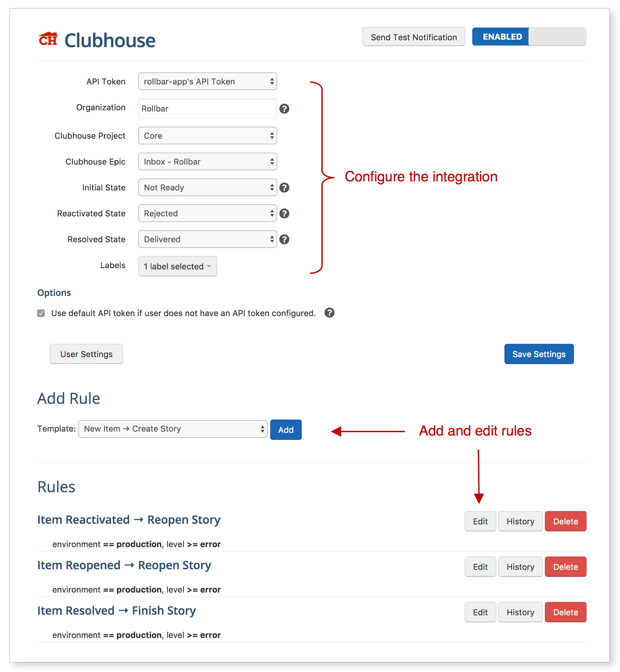Open Initial State dropdown showing Not Ready

[x=207, y=187]
